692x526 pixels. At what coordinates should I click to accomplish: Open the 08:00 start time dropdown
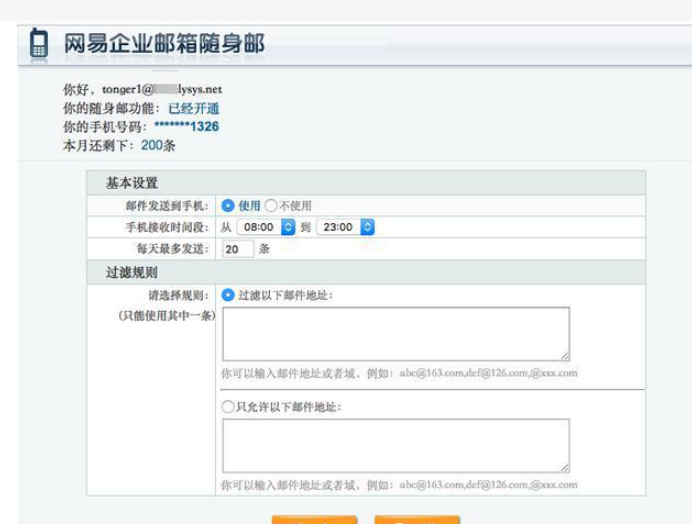click(266, 227)
